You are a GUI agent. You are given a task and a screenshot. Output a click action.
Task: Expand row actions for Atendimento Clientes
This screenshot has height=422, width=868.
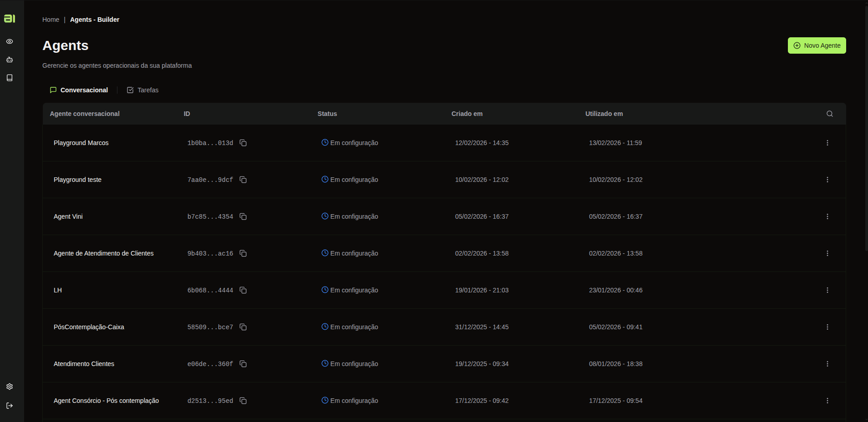827,364
